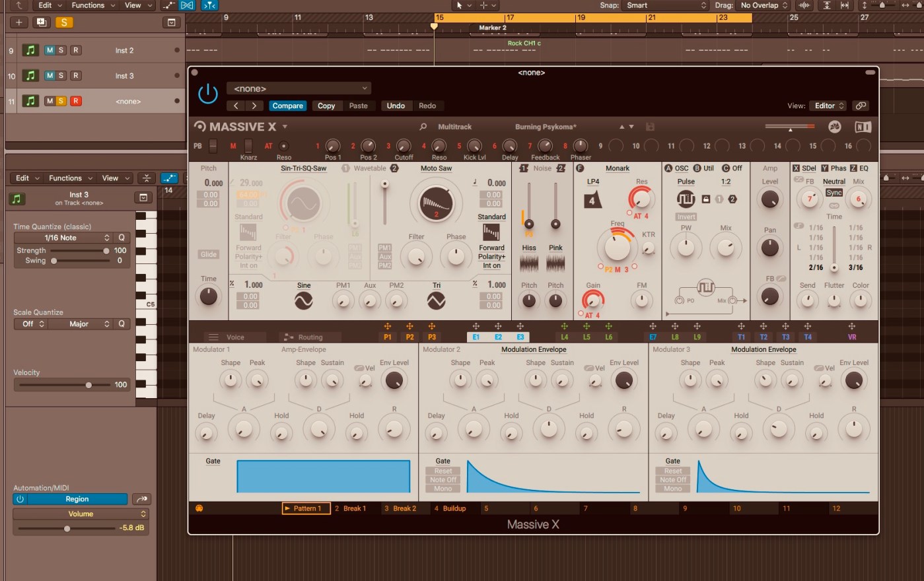Viewport: 924px width, 581px height.
Task: Click the Massive X search magnifier icon
Action: coord(423,127)
